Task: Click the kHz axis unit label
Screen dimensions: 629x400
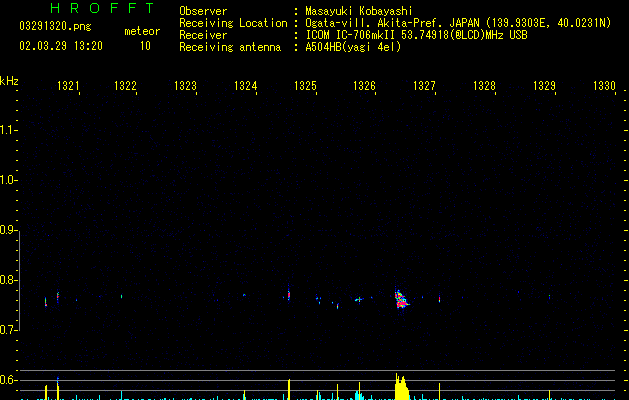Action: pyautogui.click(x=9, y=81)
